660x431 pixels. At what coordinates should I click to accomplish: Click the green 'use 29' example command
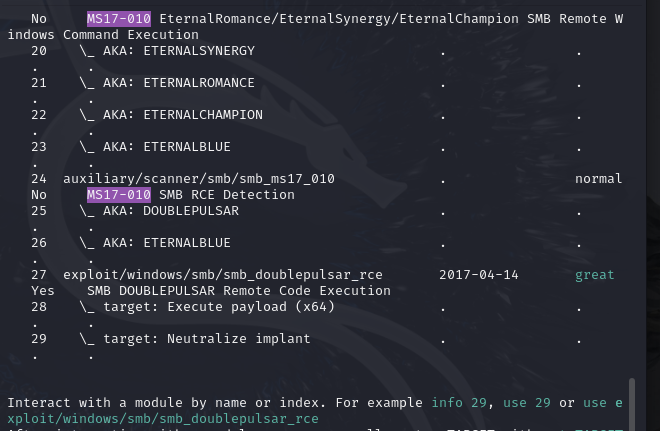[527, 402]
